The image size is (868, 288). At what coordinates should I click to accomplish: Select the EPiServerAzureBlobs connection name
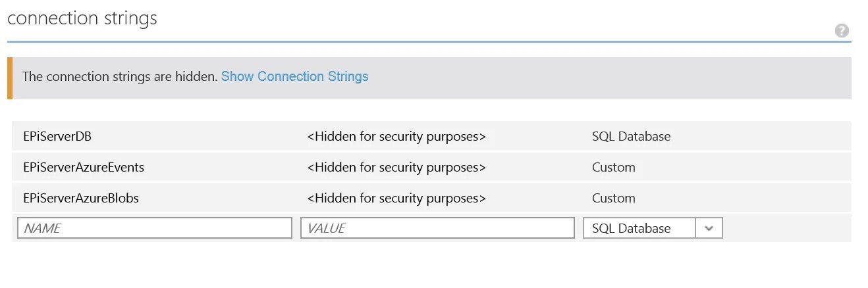[81, 198]
